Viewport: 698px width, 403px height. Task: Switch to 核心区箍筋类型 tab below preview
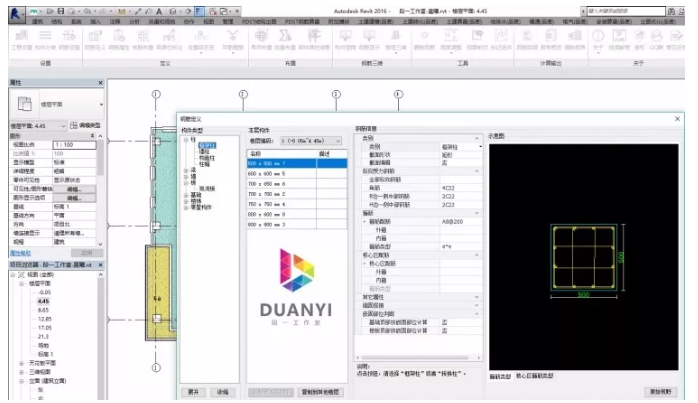(x=535, y=376)
